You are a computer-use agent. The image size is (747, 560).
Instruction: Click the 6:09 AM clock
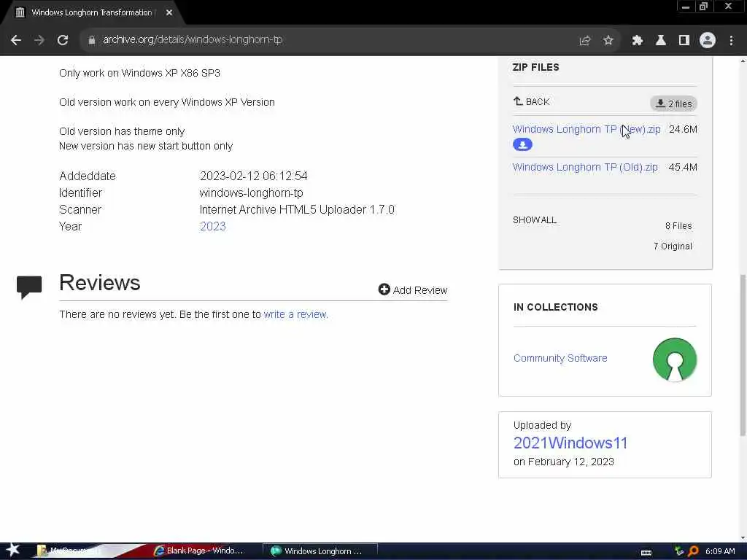point(720,551)
